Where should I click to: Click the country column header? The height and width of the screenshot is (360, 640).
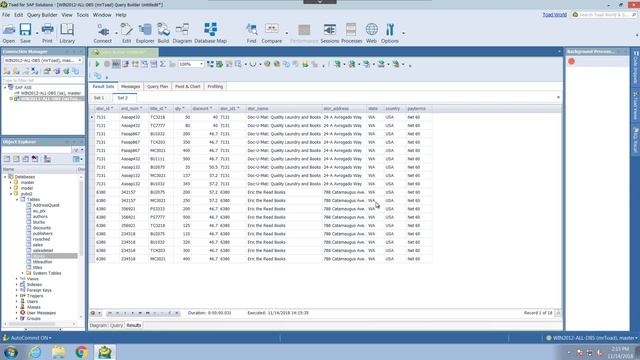click(x=394, y=109)
